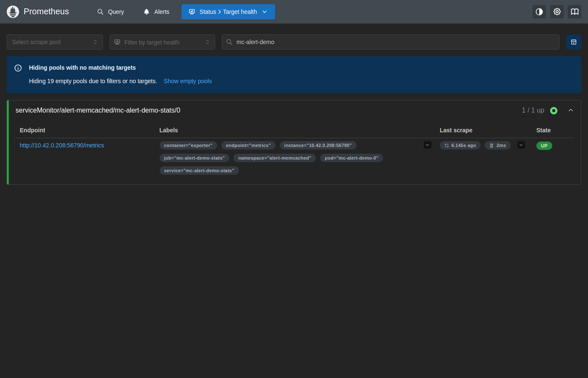The image size is (588, 378).
Task: Open the Status > Target health menu
Action: coord(228,12)
